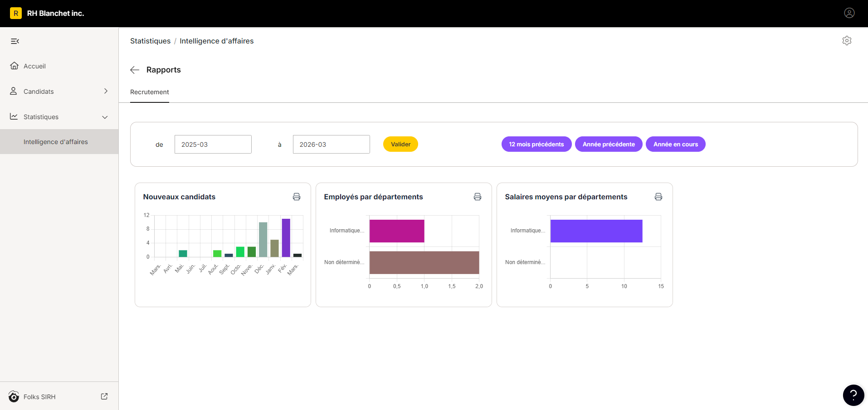Apply 12 mois précédents filter
This screenshot has height=410, width=868.
point(536,144)
